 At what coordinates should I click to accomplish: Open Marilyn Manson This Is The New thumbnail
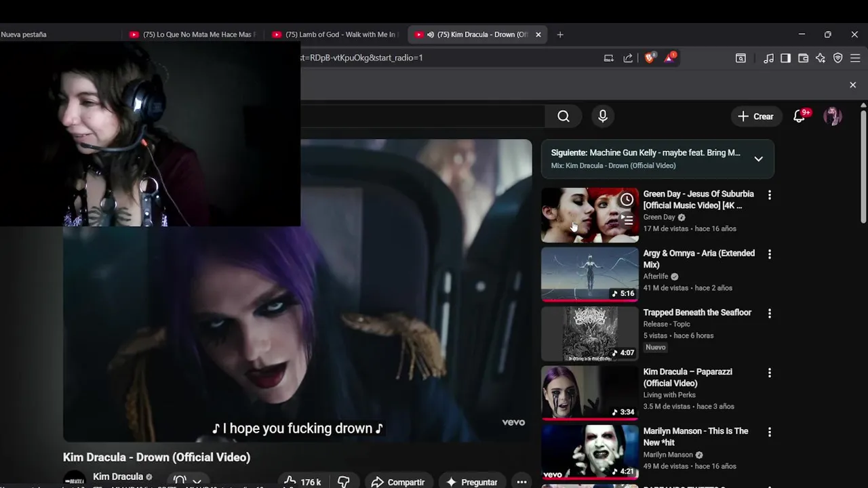tap(590, 452)
